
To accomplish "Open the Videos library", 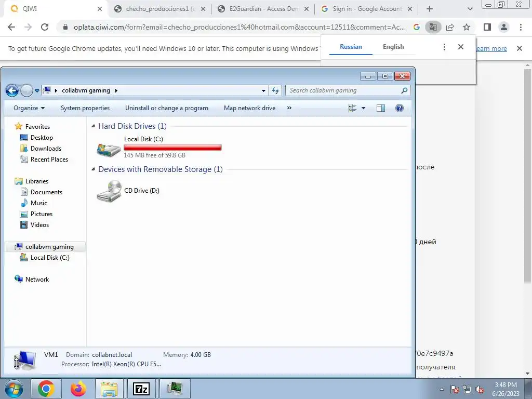I will coord(39,224).
